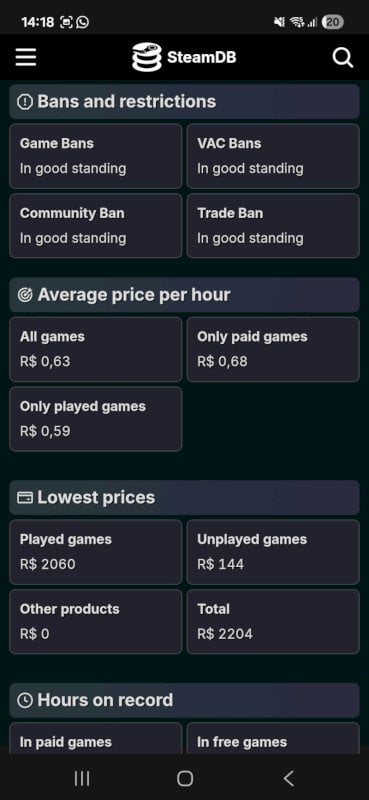
Task: Open the hamburger menu
Action: (26, 58)
